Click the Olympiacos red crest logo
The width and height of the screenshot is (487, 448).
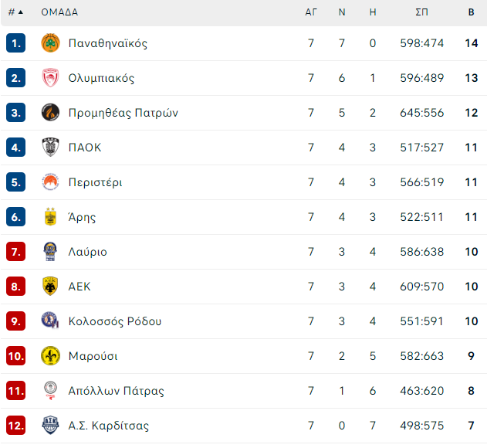click(50, 78)
